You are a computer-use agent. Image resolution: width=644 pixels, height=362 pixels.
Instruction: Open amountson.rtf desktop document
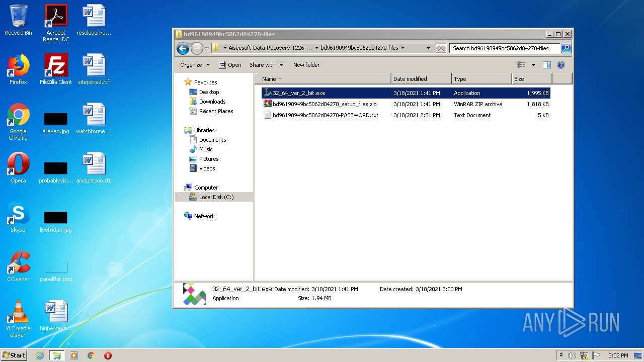[94, 168]
